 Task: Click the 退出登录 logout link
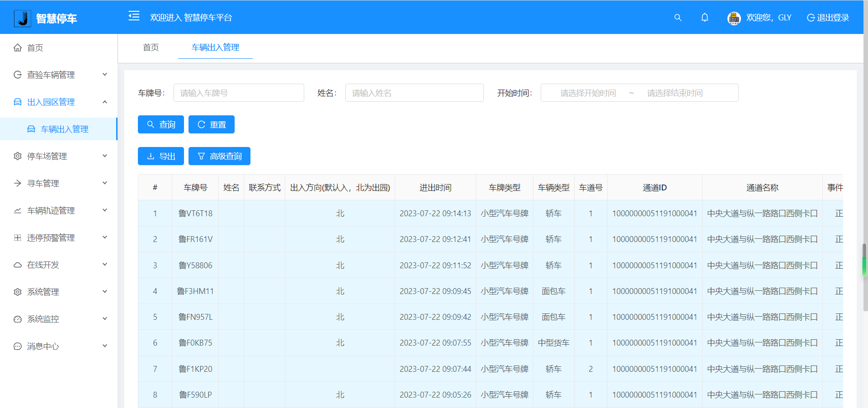coord(828,18)
